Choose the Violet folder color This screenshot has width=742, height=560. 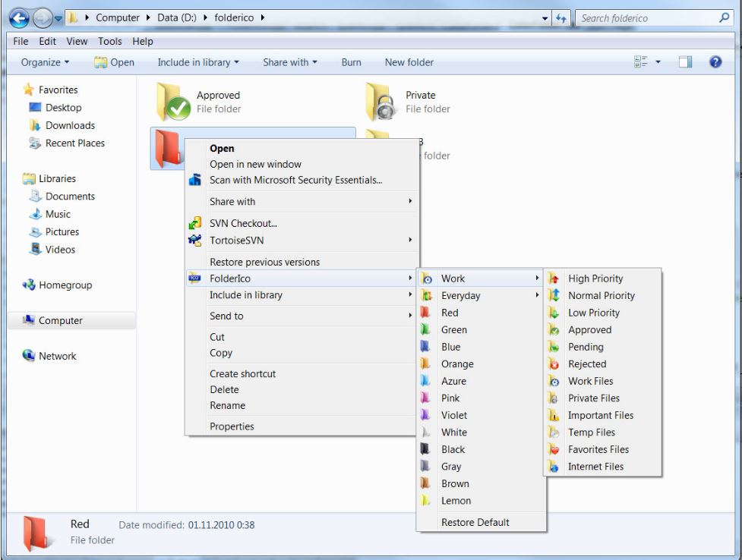pyautogui.click(x=454, y=415)
